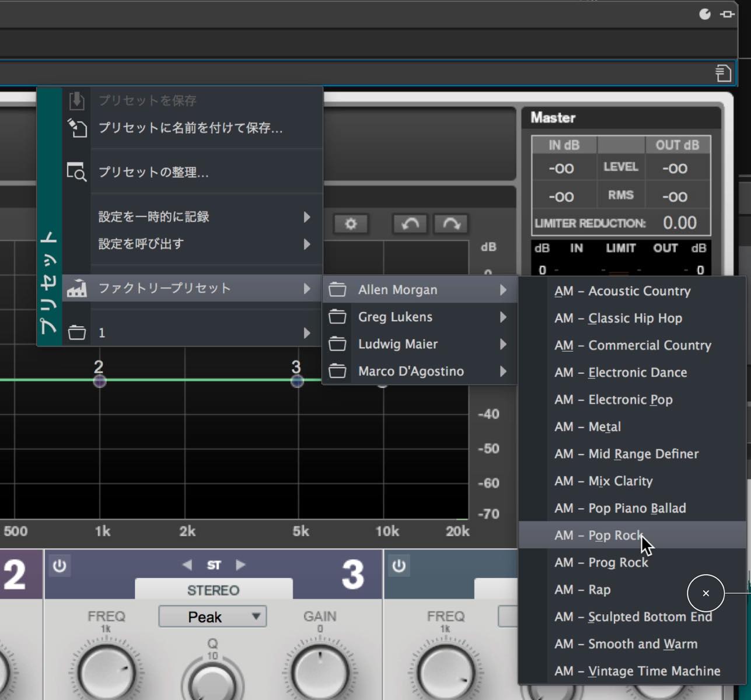Toggle power button of the fourth band

[399, 566]
